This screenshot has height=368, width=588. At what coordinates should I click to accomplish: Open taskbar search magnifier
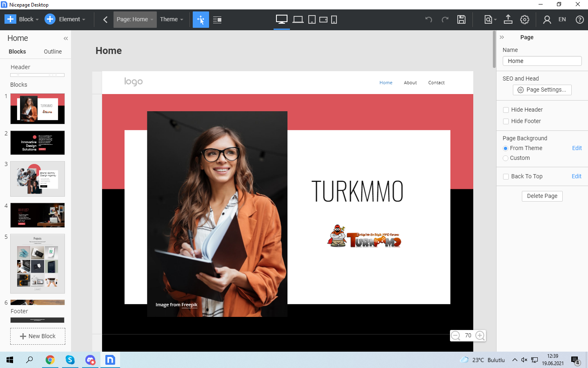[29, 360]
